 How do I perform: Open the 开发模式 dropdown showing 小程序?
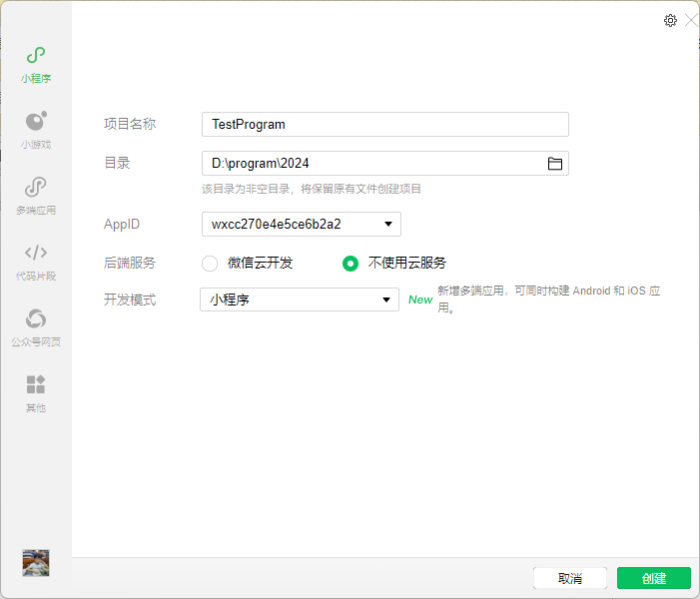tap(300, 299)
